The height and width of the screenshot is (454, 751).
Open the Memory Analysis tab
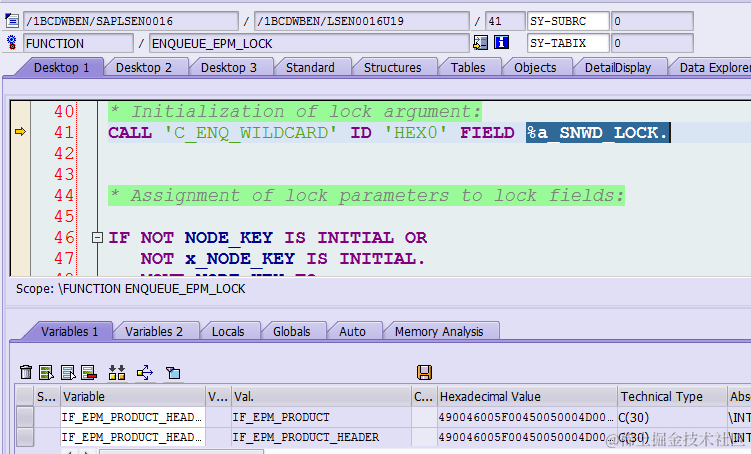click(x=439, y=331)
